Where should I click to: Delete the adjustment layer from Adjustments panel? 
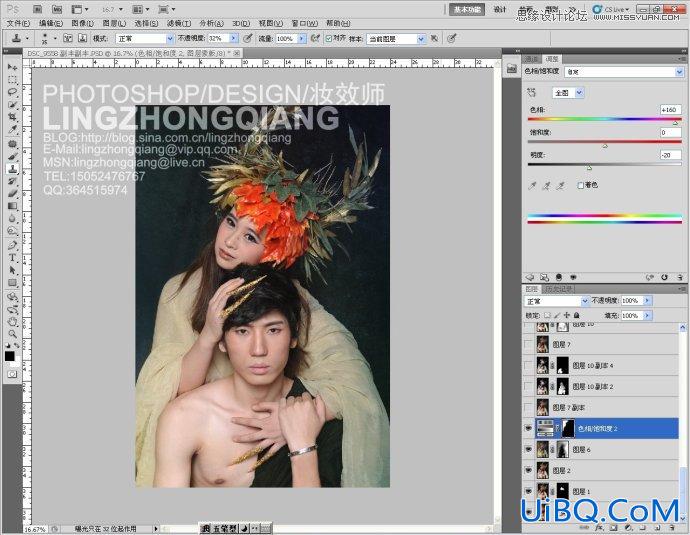(680, 277)
